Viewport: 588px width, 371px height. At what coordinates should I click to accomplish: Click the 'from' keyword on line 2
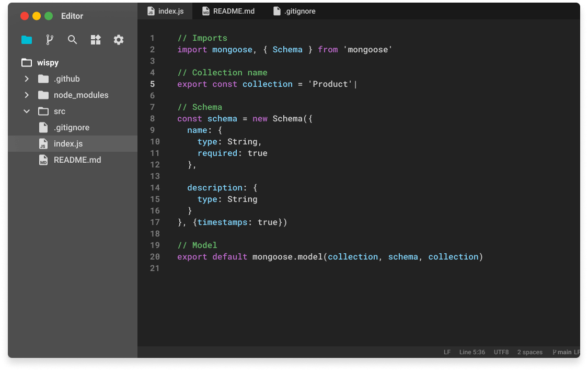pos(328,50)
